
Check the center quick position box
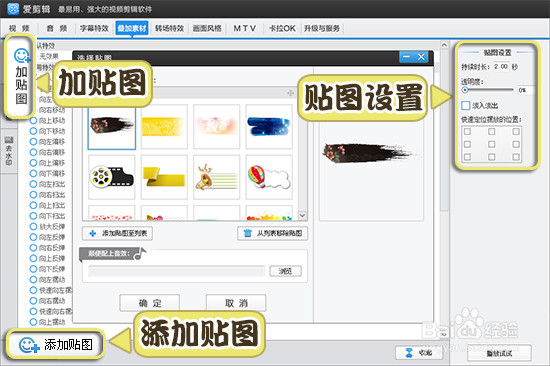point(492,144)
